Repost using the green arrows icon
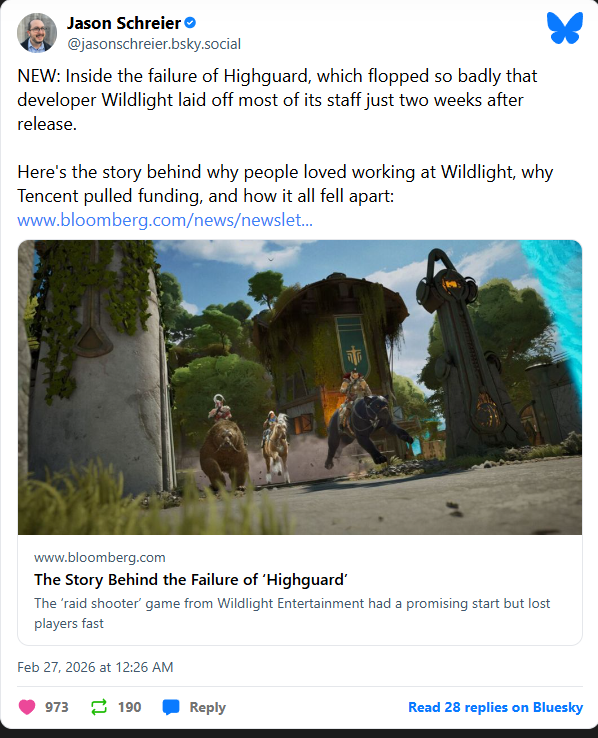 99,707
